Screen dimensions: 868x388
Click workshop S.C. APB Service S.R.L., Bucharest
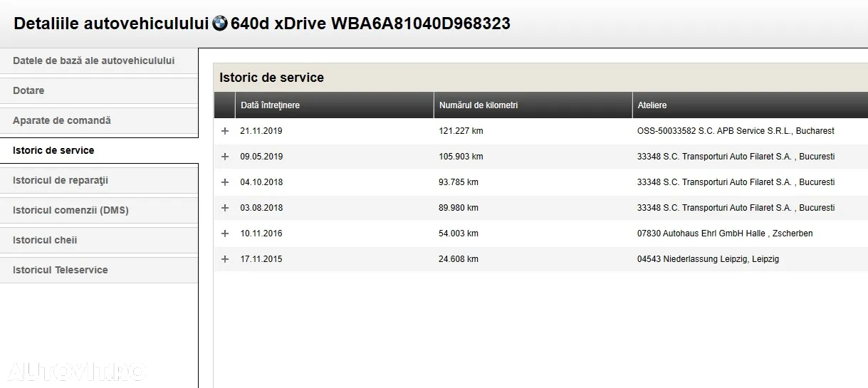736,131
